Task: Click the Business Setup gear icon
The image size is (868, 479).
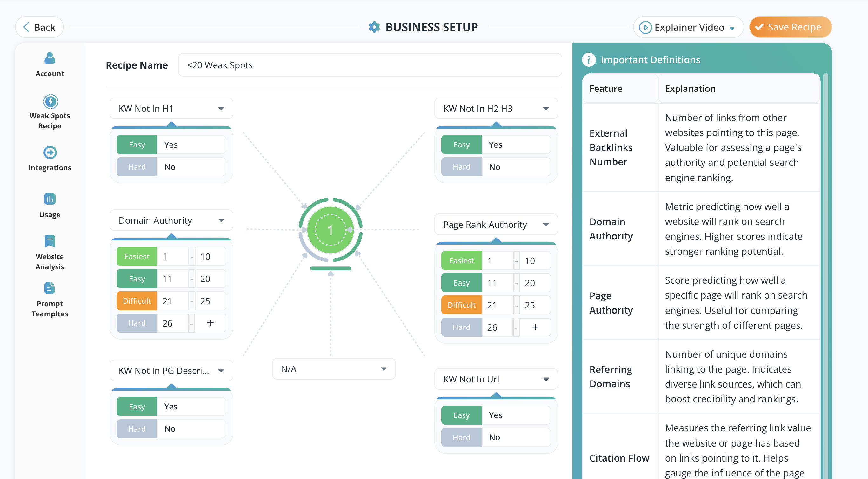Action: [374, 27]
